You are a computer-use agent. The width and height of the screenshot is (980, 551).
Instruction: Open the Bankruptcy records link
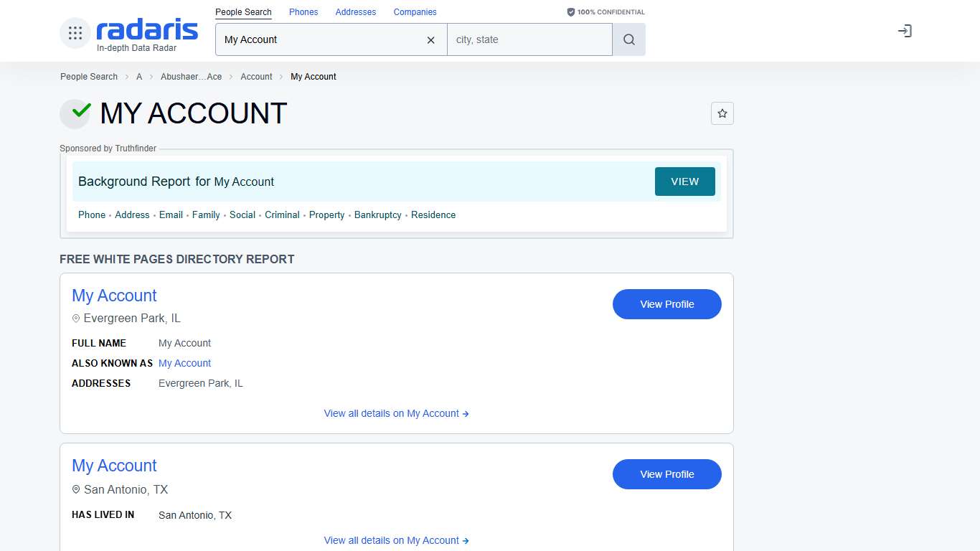[377, 215]
